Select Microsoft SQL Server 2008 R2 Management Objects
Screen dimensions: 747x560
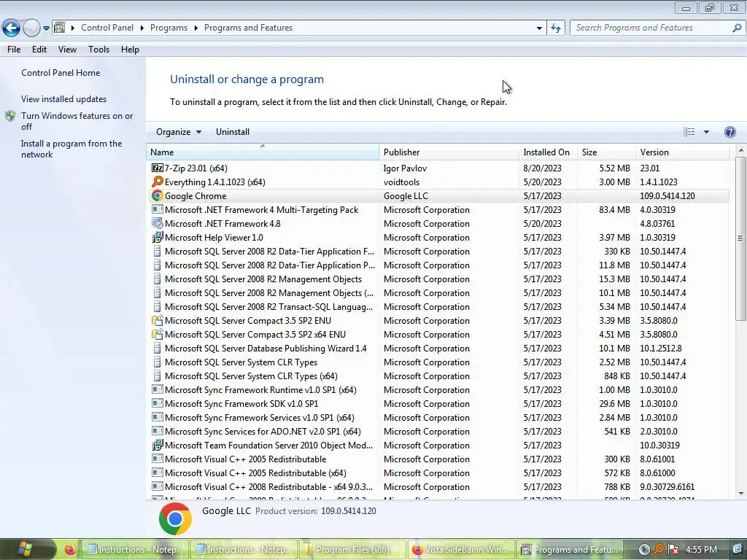point(263,279)
